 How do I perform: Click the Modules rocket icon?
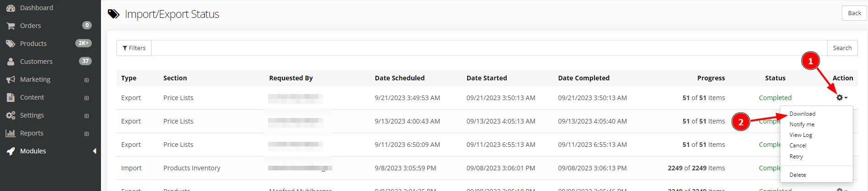click(11, 151)
